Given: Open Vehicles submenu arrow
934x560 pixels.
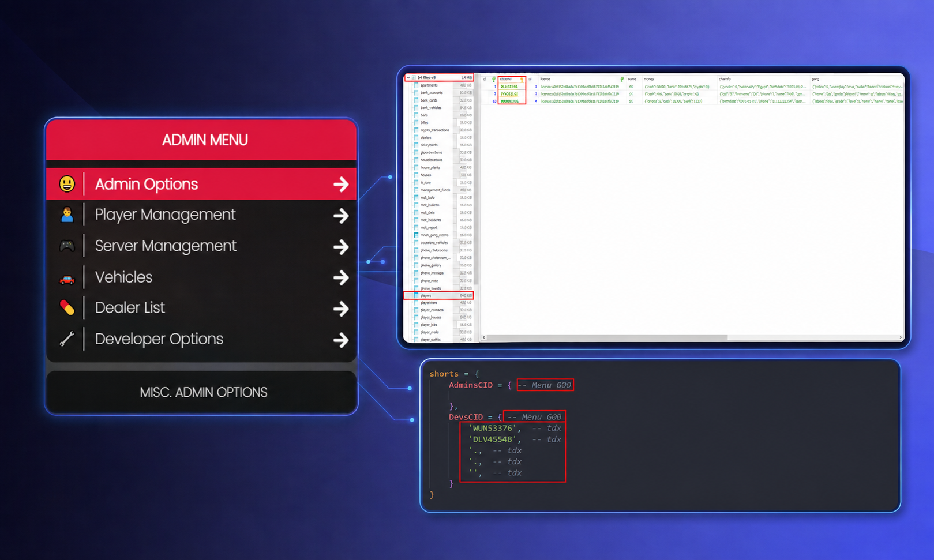Looking at the screenshot, I should (x=341, y=278).
